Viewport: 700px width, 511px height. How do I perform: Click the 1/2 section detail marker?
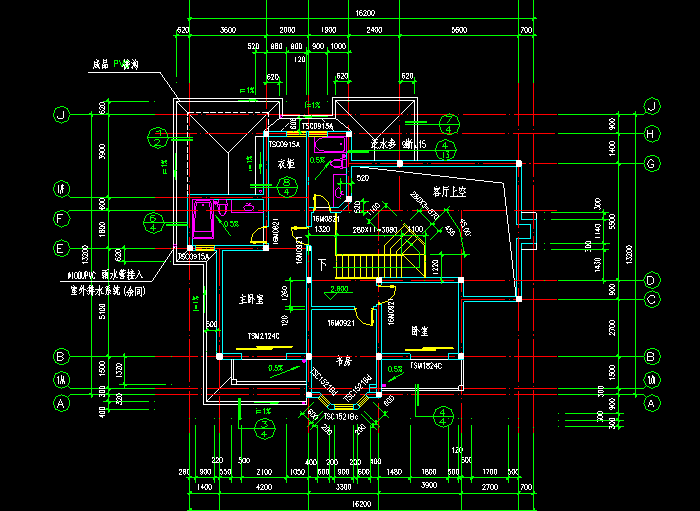[x=158, y=137]
